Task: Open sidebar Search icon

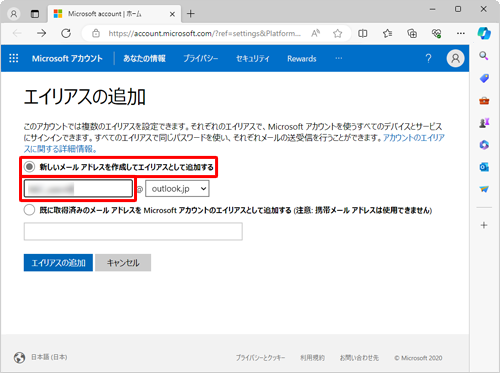Action: click(x=484, y=56)
